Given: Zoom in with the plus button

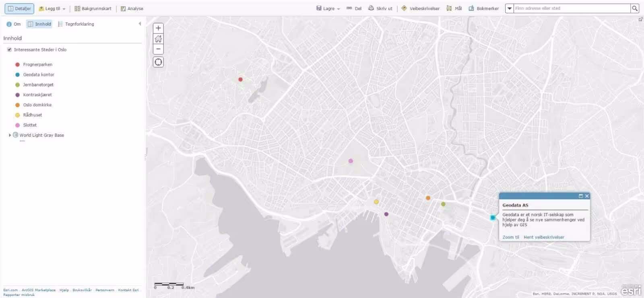Looking at the screenshot, I should click(x=158, y=28).
